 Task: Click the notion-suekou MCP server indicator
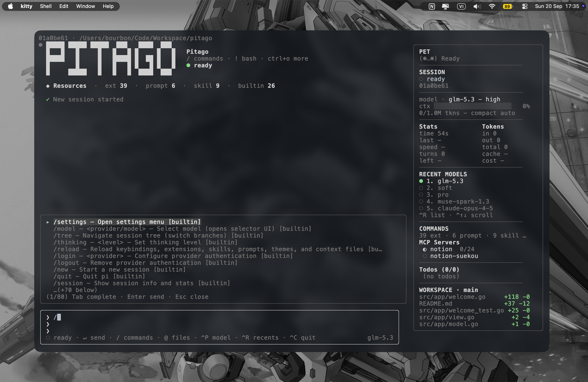point(424,256)
